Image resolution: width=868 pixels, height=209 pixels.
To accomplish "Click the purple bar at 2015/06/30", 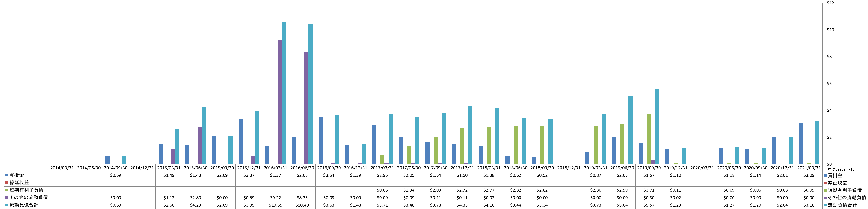I will click(x=200, y=145).
